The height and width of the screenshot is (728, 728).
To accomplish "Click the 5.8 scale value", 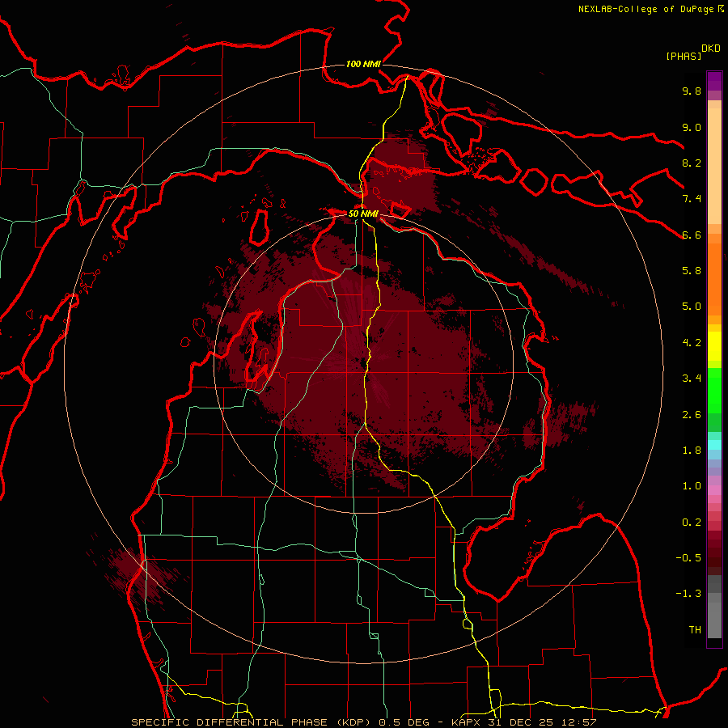I will [692, 271].
